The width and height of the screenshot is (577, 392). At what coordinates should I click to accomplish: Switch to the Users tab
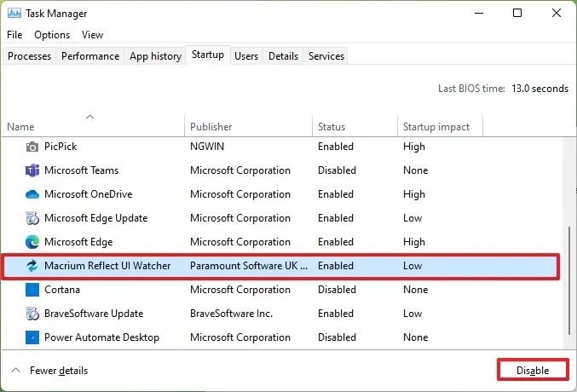tap(246, 56)
